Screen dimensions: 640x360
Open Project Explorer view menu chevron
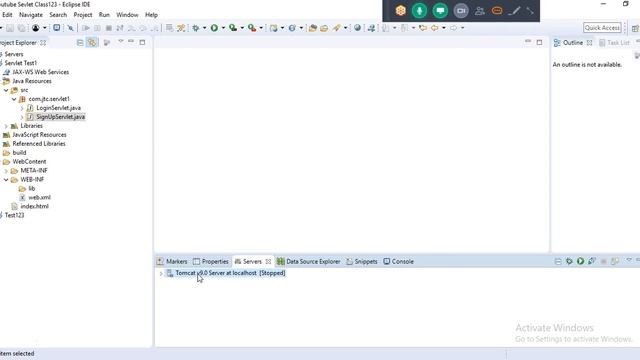[121, 42]
